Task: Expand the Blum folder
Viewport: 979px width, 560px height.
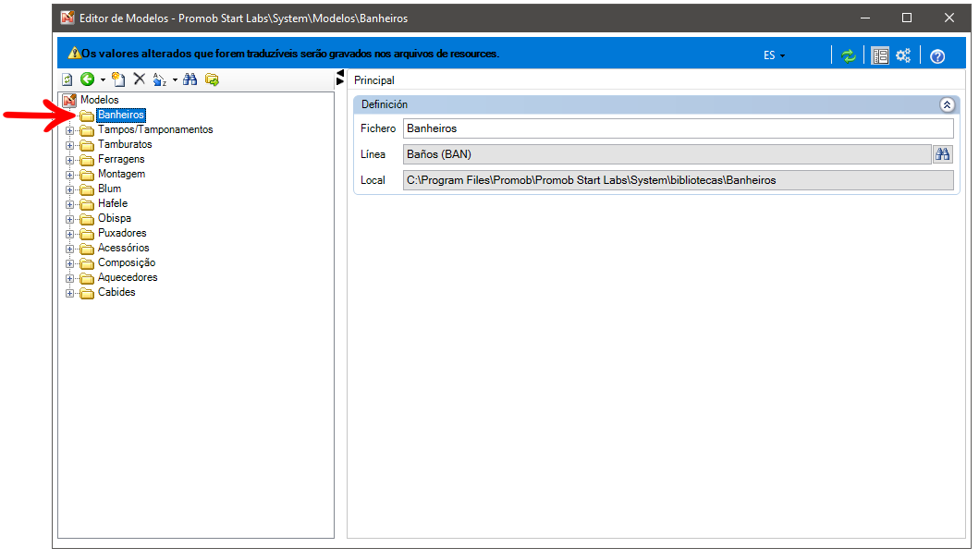Action: [x=70, y=189]
